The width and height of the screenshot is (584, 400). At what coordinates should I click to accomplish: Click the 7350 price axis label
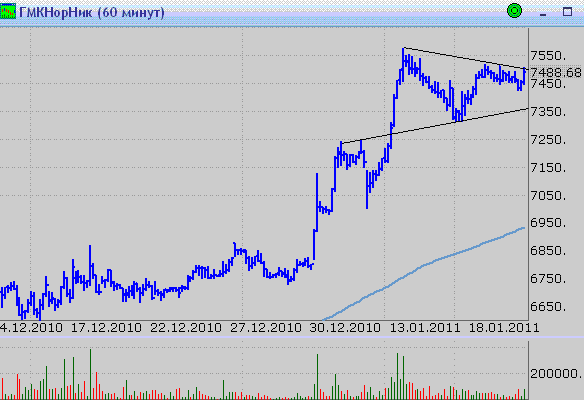pyautogui.click(x=548, y=111)
